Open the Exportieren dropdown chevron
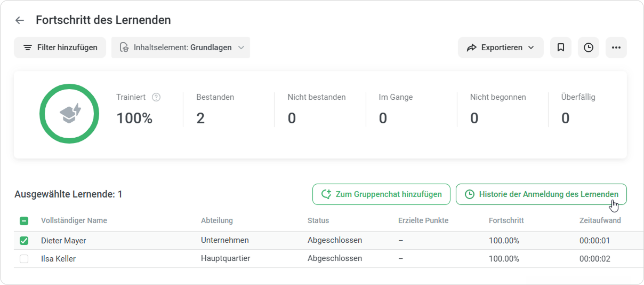644x285 pixels. click(x=531, y=47)
